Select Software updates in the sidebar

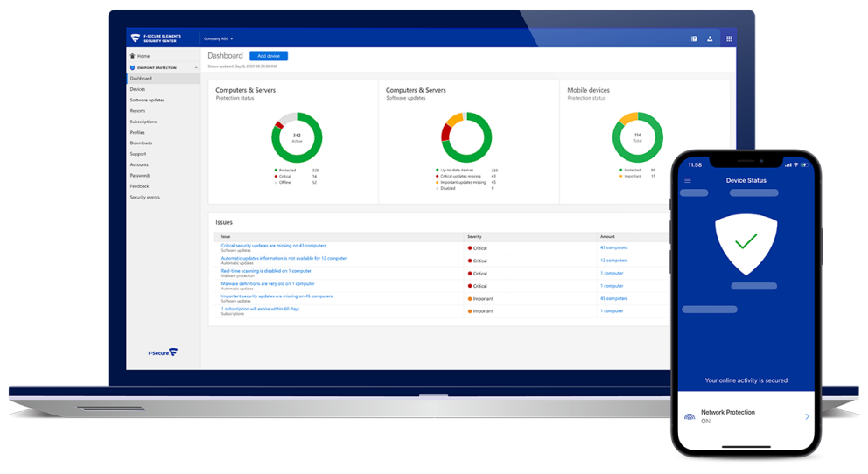click(147, 100)
